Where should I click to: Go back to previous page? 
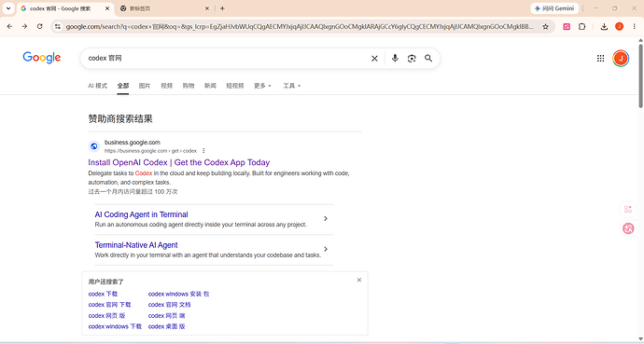point(10,26)
